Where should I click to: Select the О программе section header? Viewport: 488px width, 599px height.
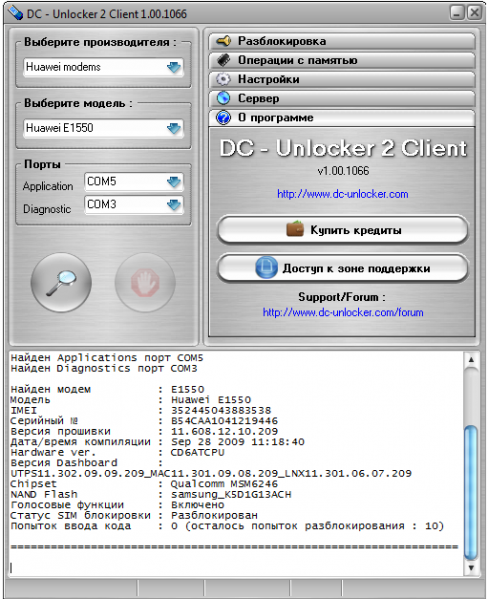tap(342, 118)
